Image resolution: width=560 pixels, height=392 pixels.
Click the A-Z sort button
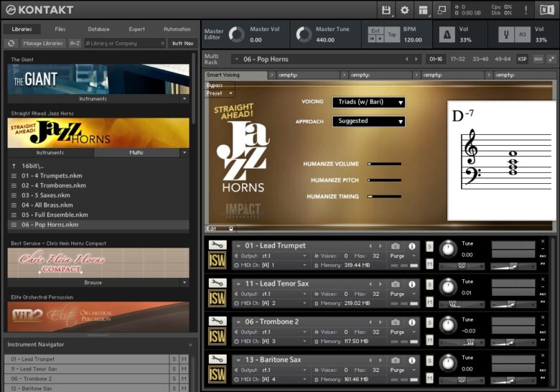coord(75,43)
